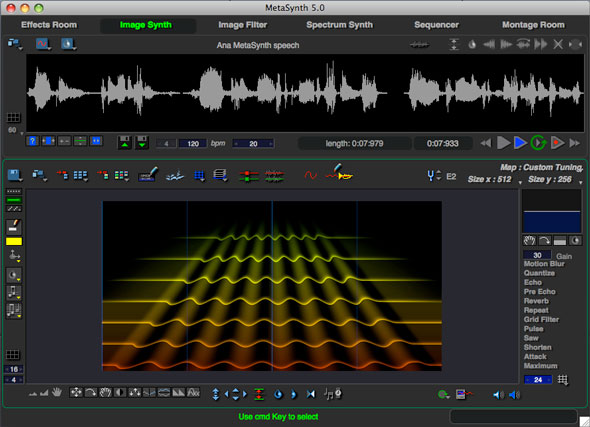590x427 pixels.
Task: Expand the Size x popup arrow
Action: coord(520,183)
